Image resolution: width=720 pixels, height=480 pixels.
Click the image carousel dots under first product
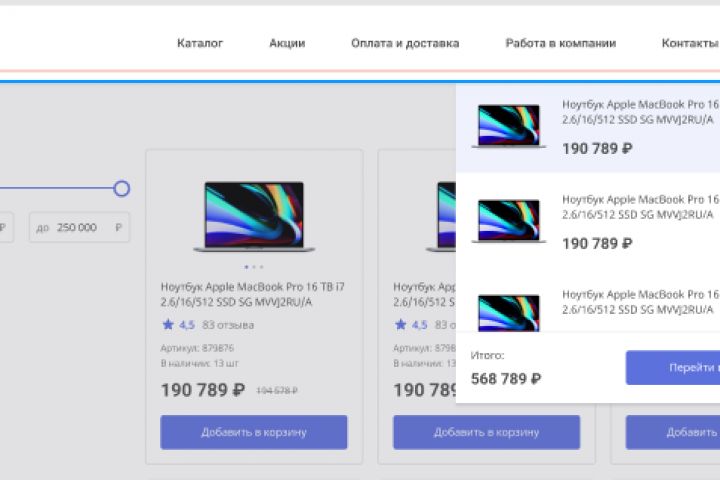(x=254, y=267)
